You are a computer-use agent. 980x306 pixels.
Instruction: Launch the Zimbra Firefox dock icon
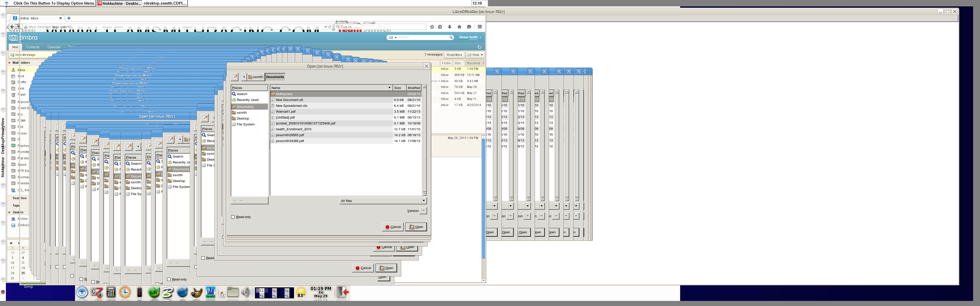point(97,292)
